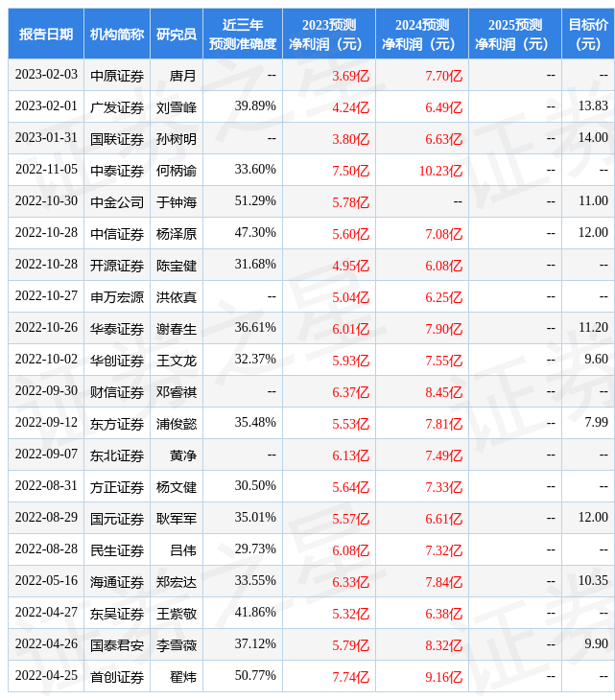The image size is (615, 700).
Task: Select the date cell 2023-02-03
Action: pos(46,75)
